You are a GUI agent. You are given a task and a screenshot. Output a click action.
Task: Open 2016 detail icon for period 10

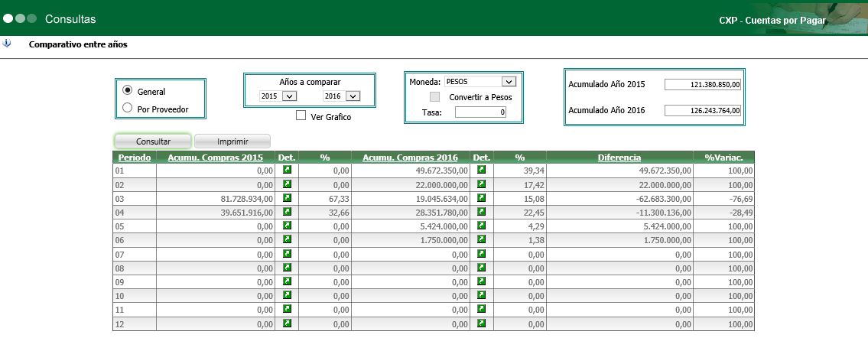(x=482, y=295)
